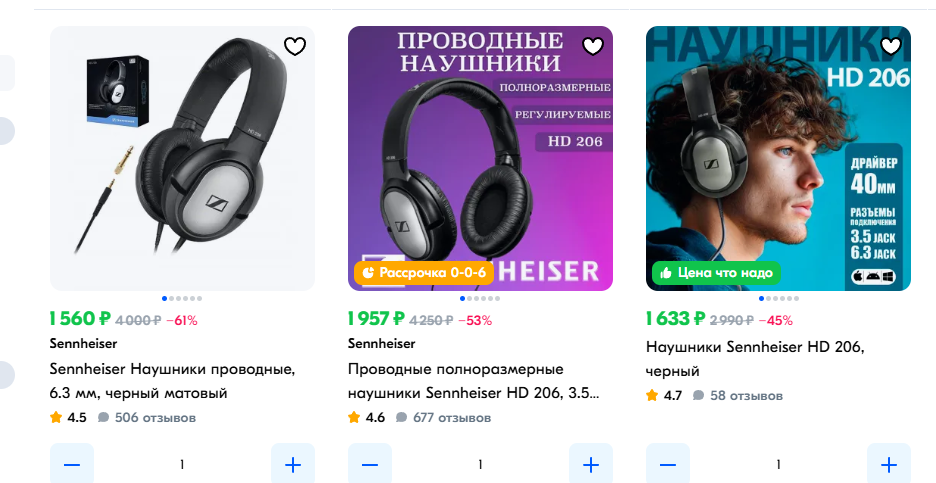Open the white-background headphones product image
This screenshot has width=936, height=483.
(182, 158)
